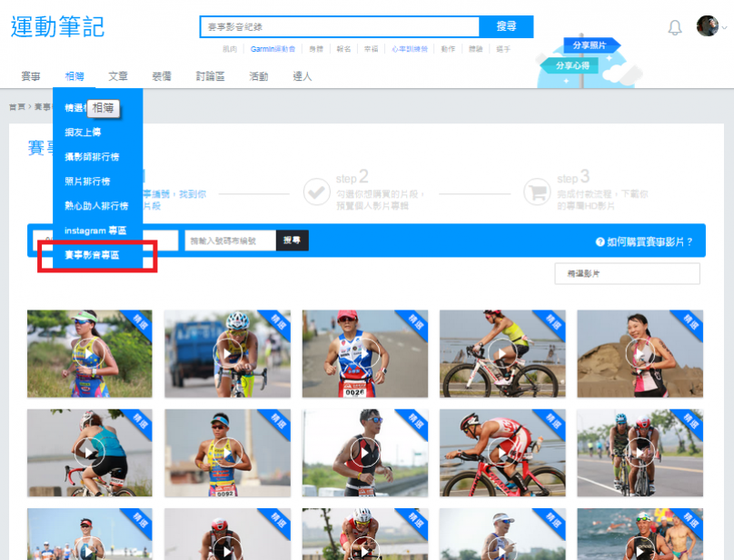This screenshot has height=560, width=734.
Task: Click the 分享心得 signpost icon
Action: (570, 65)
